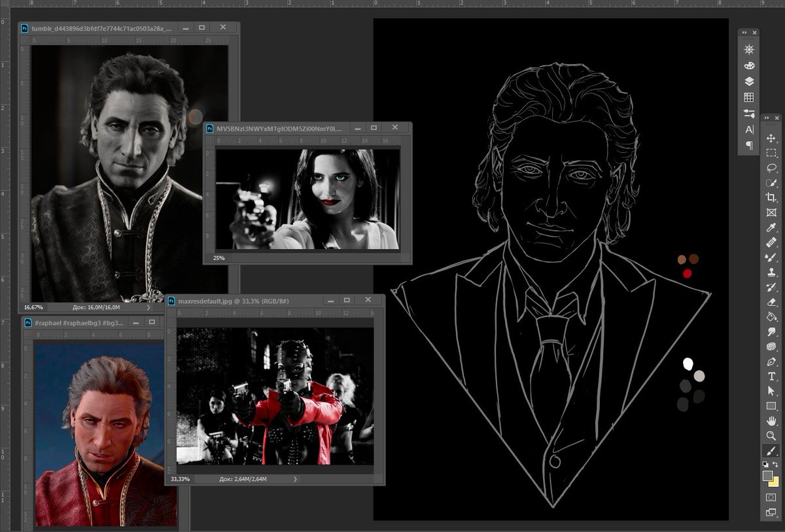
Task: Select the Quick Selection tool
Action: click(x=771, y=182)
